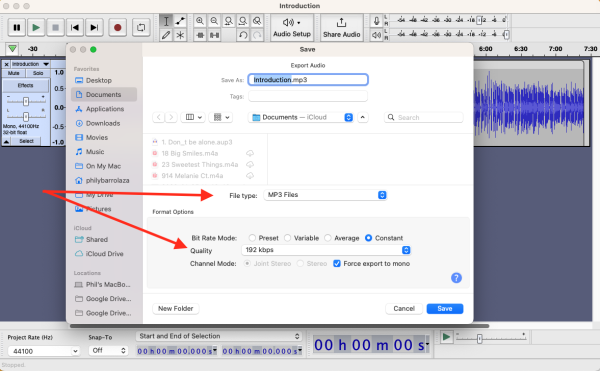Click the Zoom In magnifier
Screen dimensions: 600x371
(200, 21)
